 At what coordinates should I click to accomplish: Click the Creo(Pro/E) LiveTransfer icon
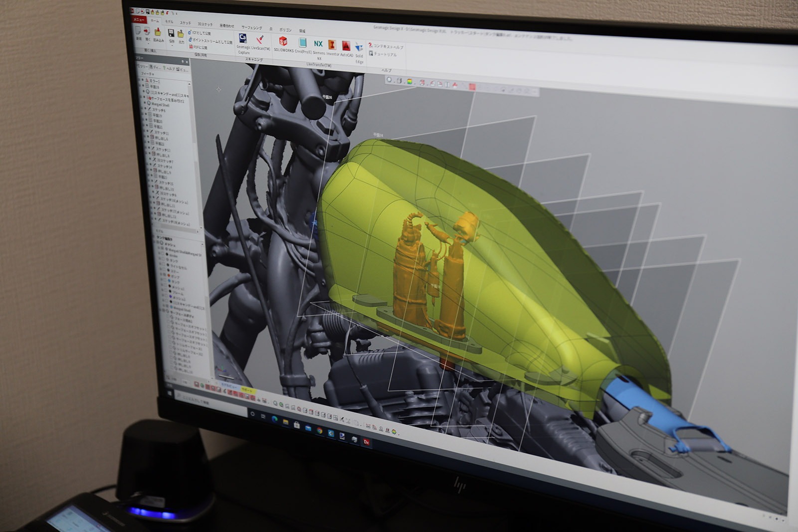[x=303, y=42]
